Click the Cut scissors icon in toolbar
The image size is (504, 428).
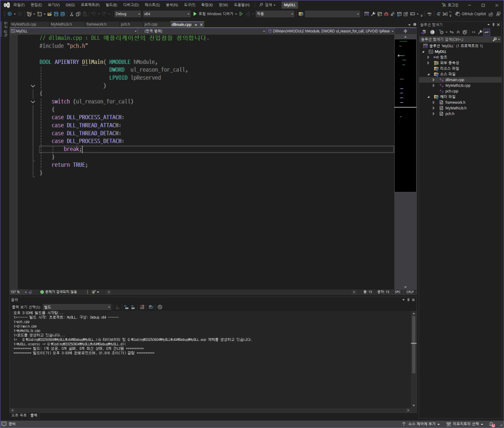click(71, 14)
